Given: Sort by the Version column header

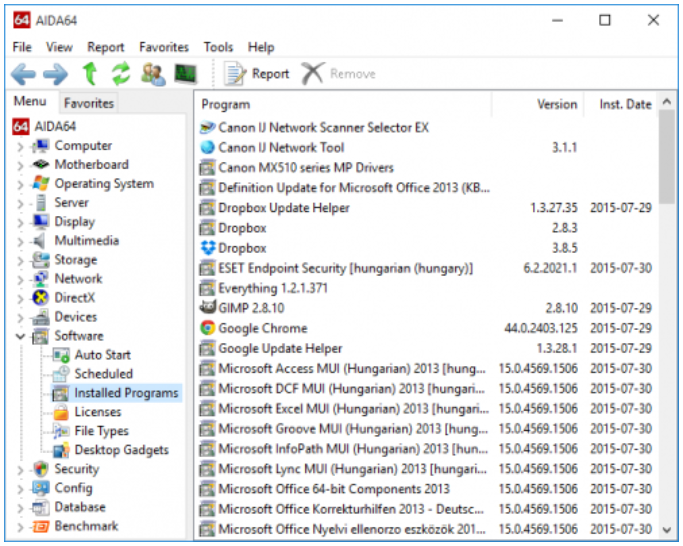Looking at the screenshot, I should tap(538, 105).
